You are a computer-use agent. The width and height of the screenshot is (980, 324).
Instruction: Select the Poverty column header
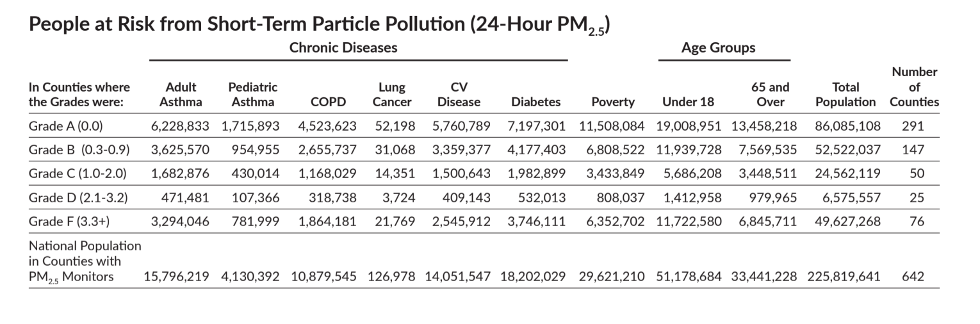coord(613,101)
